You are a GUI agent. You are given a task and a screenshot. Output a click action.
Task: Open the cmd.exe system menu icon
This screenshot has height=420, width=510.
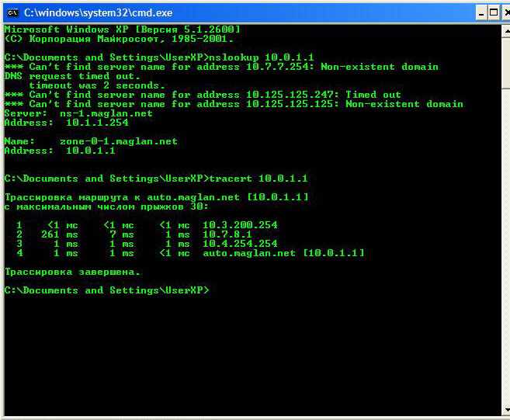click(x=12, y=12)
